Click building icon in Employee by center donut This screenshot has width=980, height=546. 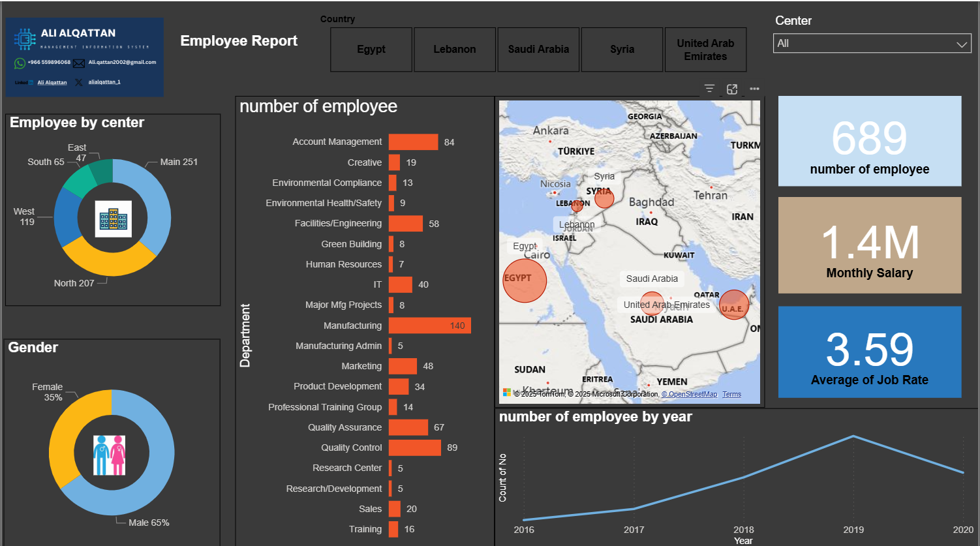tap(114, 219)
